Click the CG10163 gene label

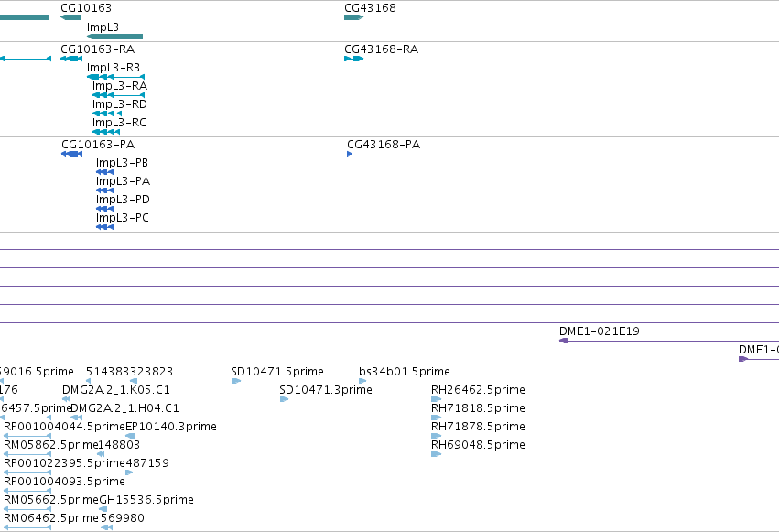86,8
